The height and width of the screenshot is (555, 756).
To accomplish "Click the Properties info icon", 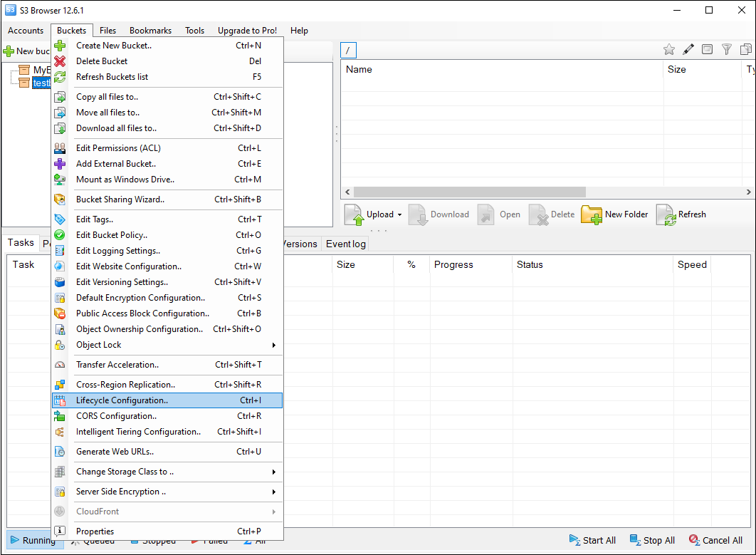I will (60, 531).
